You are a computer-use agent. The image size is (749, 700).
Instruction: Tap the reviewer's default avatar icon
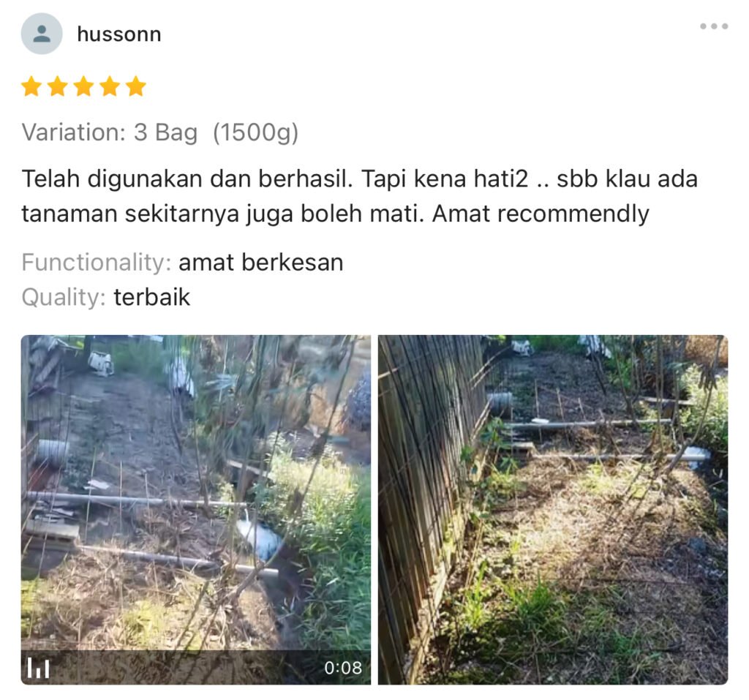tap(42, 34)
